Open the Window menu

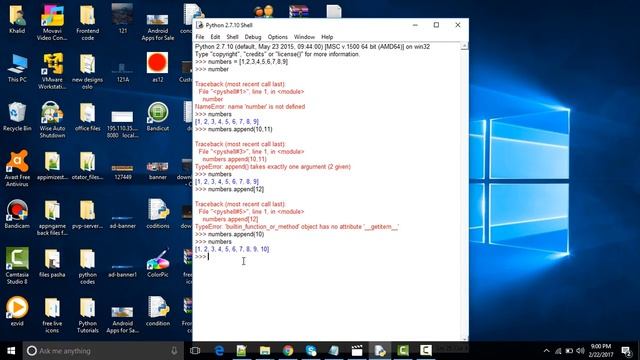click(304, 37)
